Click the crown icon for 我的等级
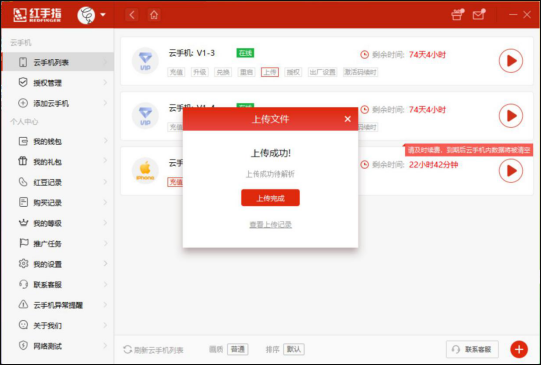This screenshot has width=541, height=365. click(23, 223)
